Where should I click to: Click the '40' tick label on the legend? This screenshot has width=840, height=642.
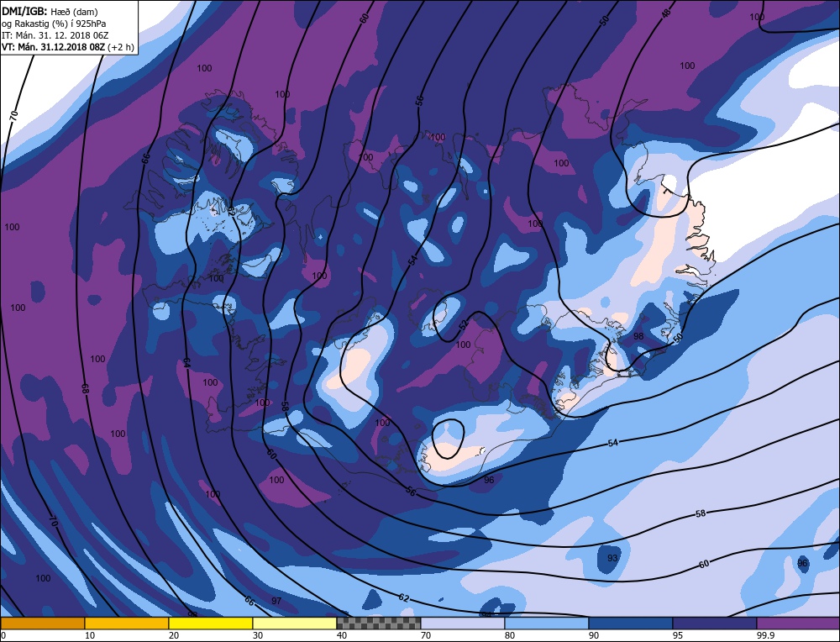(342, 635)
